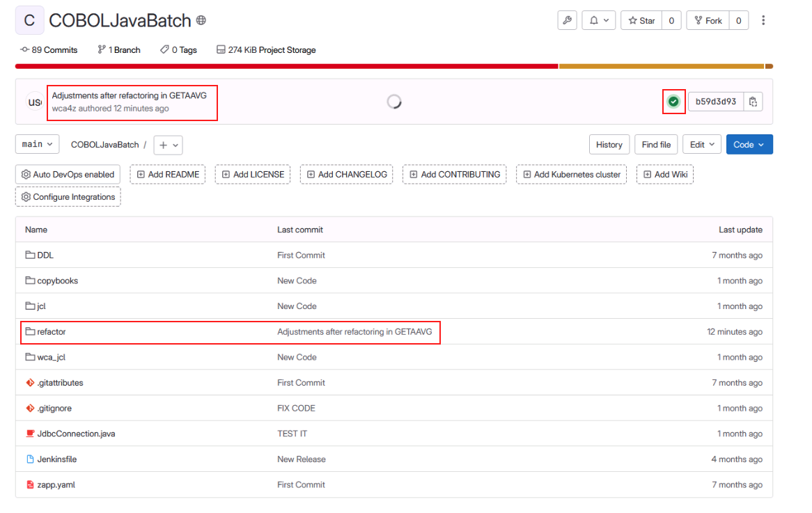Click Add Kubernetes cluster button
Image resolution: width=812 pixels, height=513 pixels.
tap(571, 175)
